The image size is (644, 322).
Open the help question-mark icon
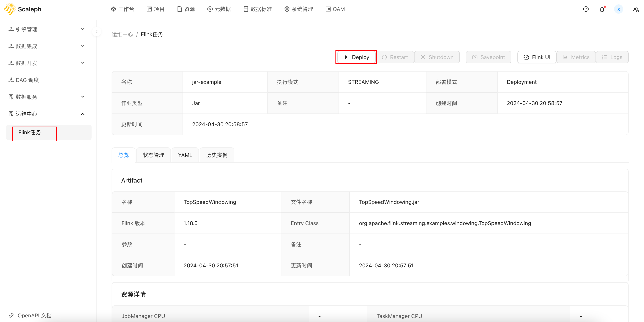(586, 9)
